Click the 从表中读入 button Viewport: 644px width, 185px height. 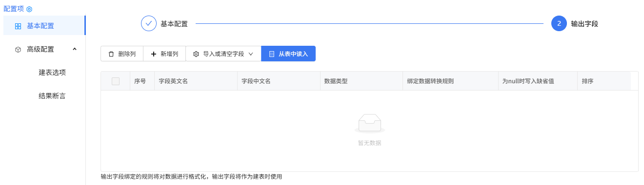288,54
